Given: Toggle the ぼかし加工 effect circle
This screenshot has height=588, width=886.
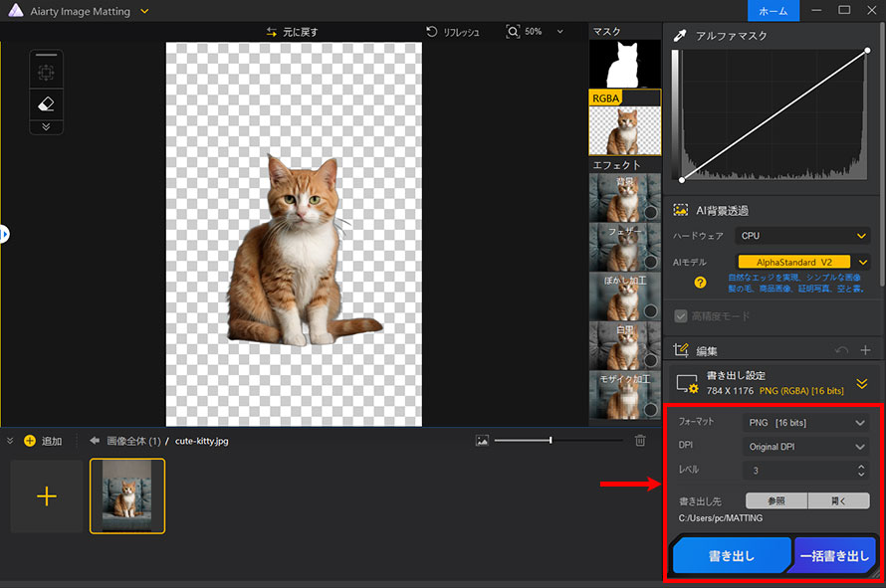Looking at the screenshot, I should coord(650,311).
